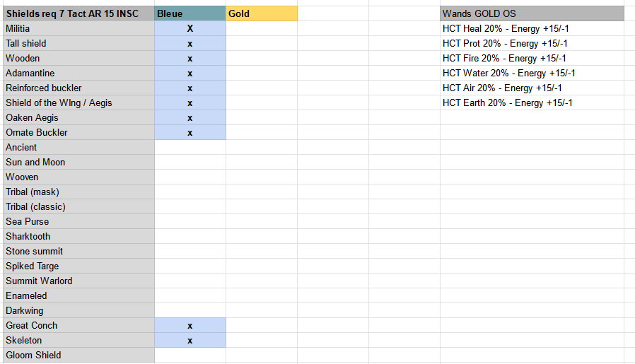Select the Sharktooth shield cell
The image size is (635, 364).
(77, 237)
